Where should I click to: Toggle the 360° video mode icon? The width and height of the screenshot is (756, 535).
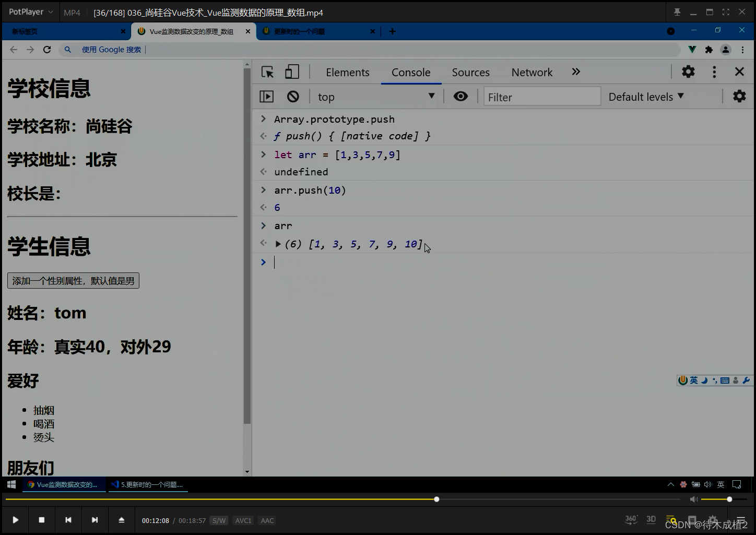[x=631, y=519]
